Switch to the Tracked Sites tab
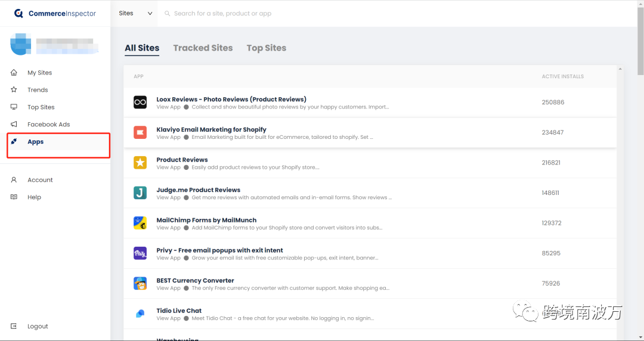This screenshot has height=341, width=644. click(x=203, y=48)
